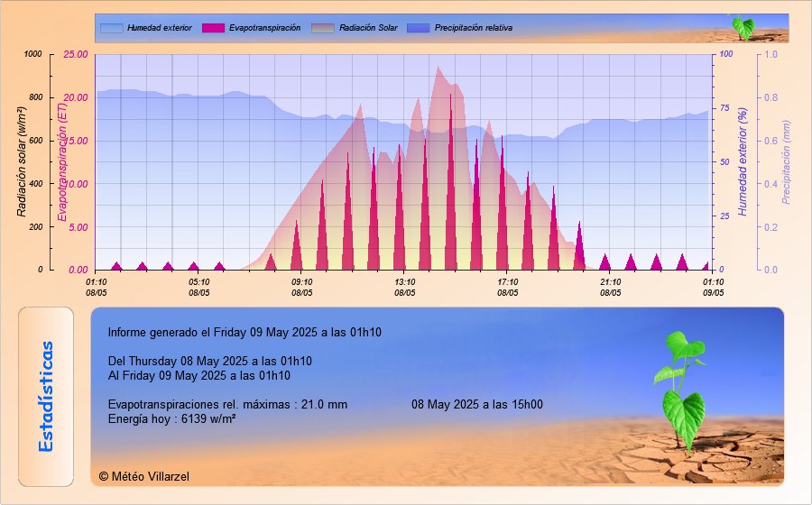Click the '08 May 2025 a las 15h00' timestamp
This screenshot has height=505, width=812.
pyautogui.click(x=477, y=405)
